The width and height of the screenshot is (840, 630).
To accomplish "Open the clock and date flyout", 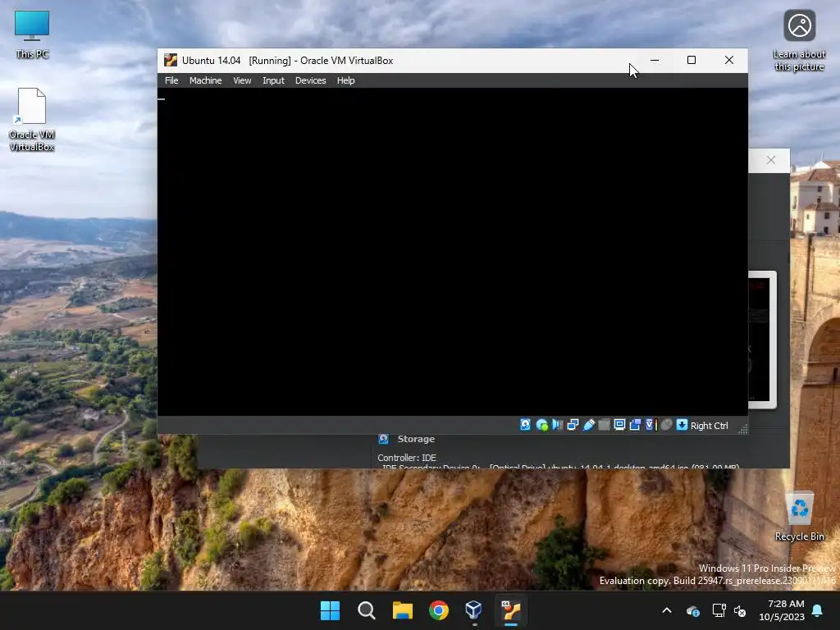I will click(782, 610).
